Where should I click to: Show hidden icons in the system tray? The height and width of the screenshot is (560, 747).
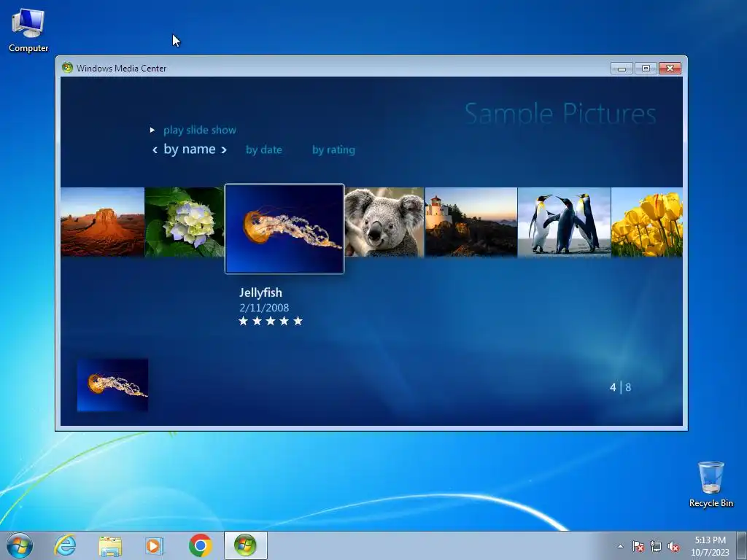[x=620, y=546]
